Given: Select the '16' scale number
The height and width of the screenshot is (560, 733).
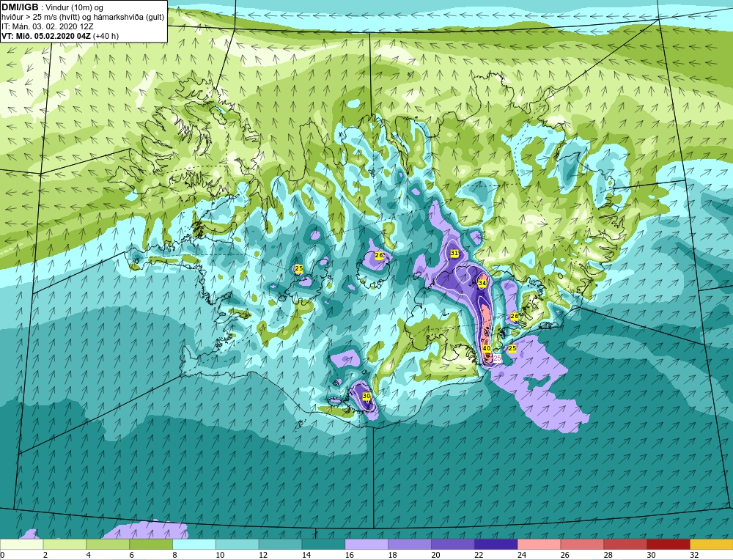Looking at the screenshot, I should [349, 555].
